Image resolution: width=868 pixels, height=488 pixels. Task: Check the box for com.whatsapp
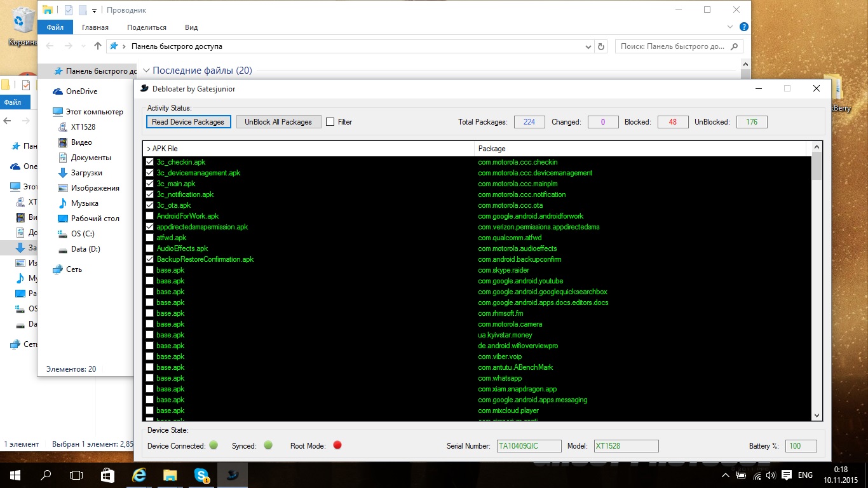150,378
